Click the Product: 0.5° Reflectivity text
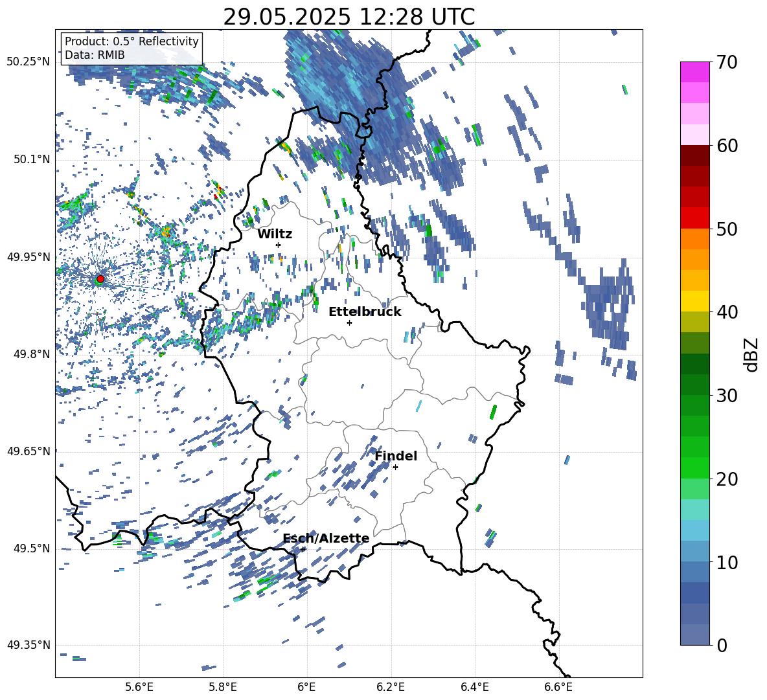The height and width of the screenshot is (700, 767). pos(132,41)
